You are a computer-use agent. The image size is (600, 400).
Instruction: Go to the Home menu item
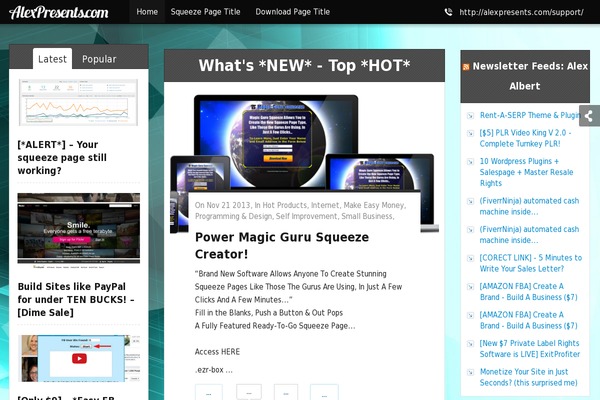click(x=147, y=12)
